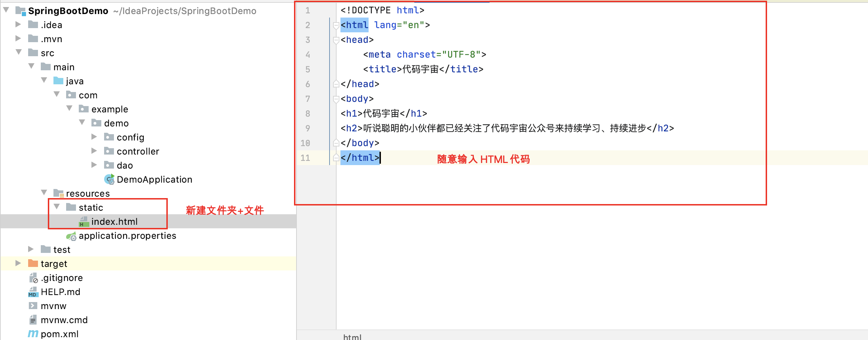This screenshot has height=340, width=868.
Task: Open application.properties via its Spring icon
Action: [x=72, y=236]
